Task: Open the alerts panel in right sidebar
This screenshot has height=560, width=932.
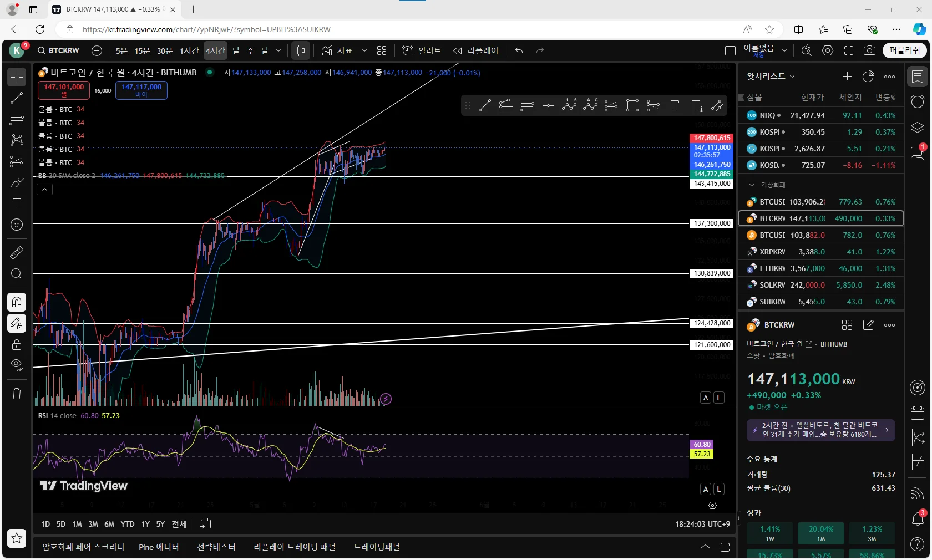Action: 918,101
